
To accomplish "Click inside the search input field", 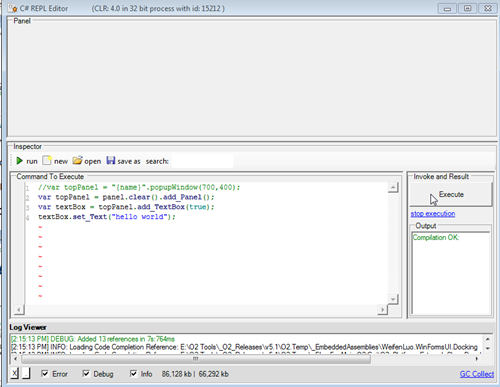I will pos(202,161).
